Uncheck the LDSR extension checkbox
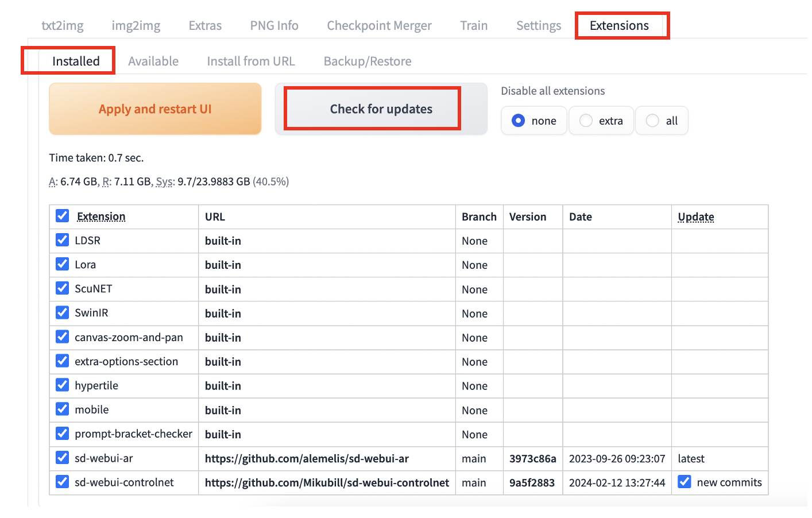Screen dimensions: 812x518 pos(62,240)
